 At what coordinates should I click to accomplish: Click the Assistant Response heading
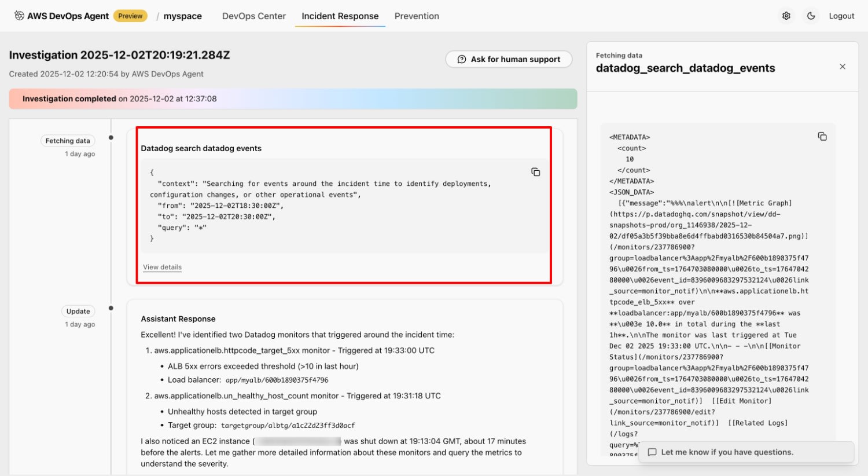click(x=178, y=319)
